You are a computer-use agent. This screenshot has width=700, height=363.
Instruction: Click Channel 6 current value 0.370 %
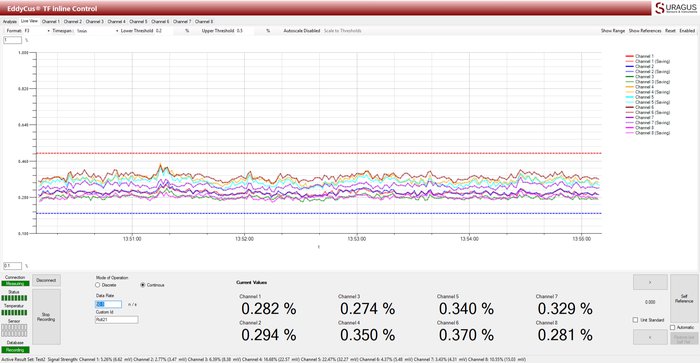(466, 335)
